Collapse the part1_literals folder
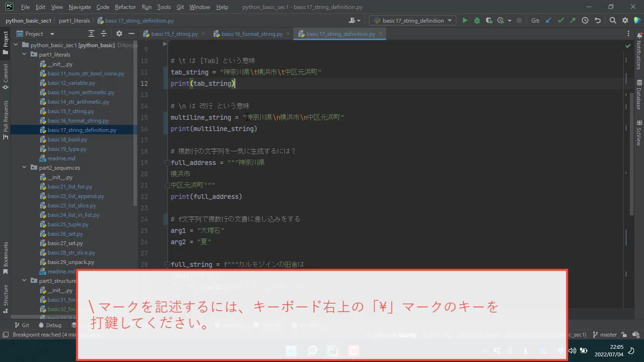The width and height of the screenshot is (644, 362). [x=24, y=55]
